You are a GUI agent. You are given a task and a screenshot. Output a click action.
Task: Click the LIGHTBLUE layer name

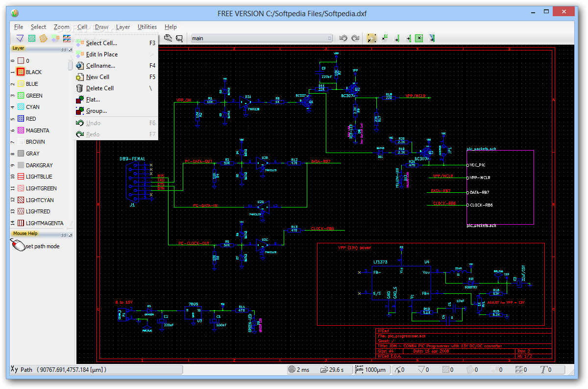coord(39,177)
